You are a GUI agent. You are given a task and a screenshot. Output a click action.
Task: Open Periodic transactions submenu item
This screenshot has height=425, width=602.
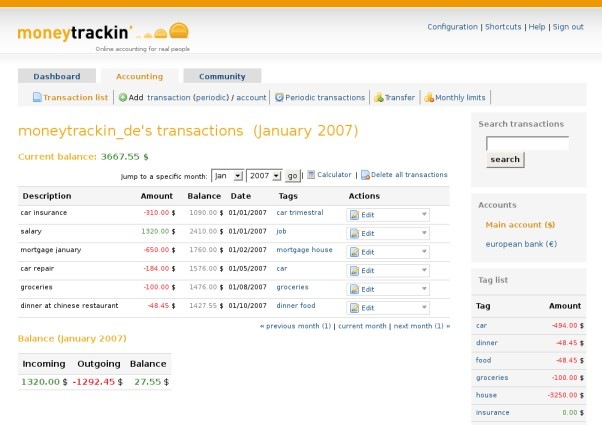pyautogui.click(x=325, y=98)
